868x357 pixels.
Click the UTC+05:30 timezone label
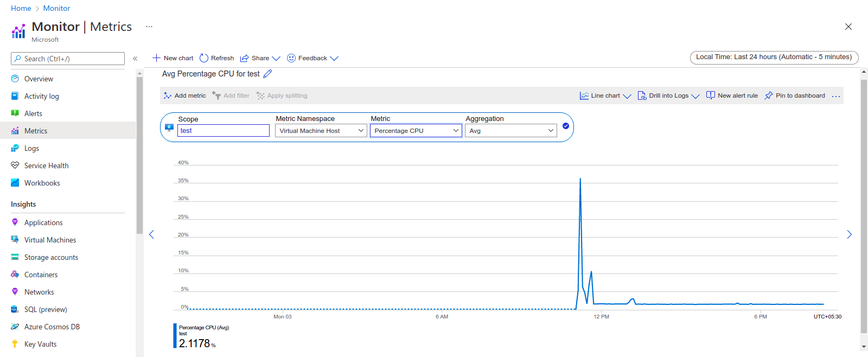[827, 317]
